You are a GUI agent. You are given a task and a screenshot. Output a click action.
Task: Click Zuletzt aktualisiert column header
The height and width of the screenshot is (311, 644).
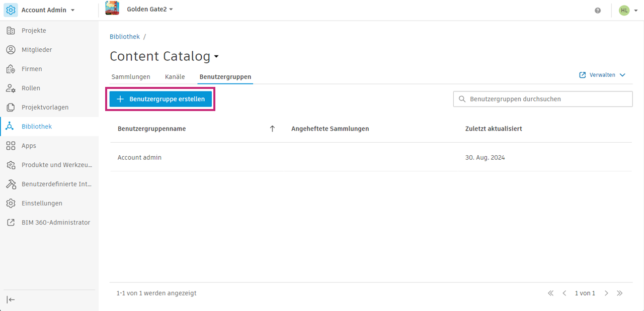(494, 129)
